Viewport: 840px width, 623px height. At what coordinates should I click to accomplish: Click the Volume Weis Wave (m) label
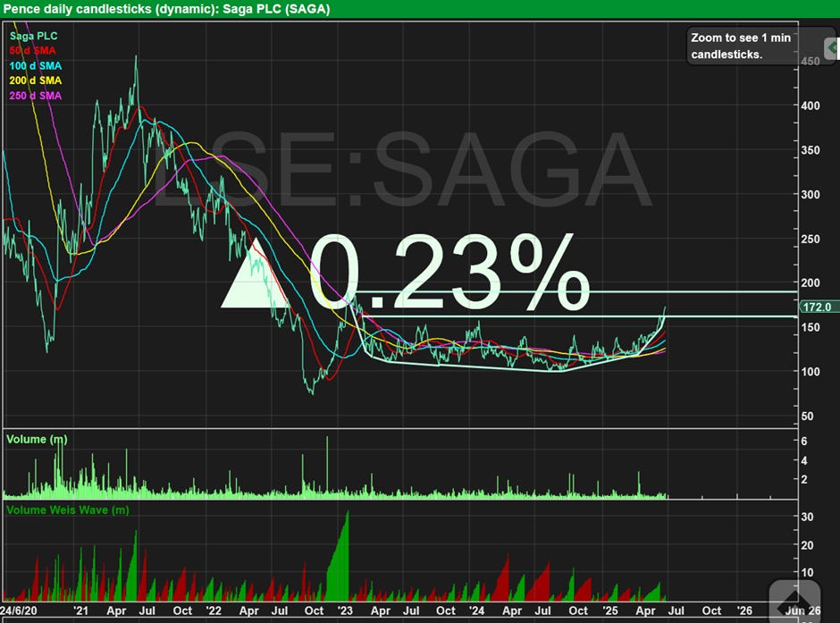pos(68,510)
